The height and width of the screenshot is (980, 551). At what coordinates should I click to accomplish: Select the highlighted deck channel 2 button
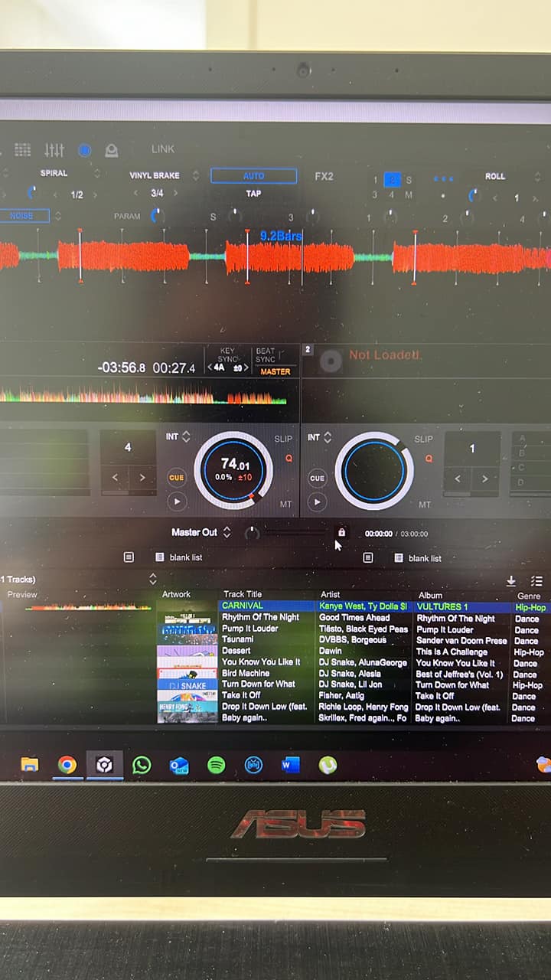[392, 180]
